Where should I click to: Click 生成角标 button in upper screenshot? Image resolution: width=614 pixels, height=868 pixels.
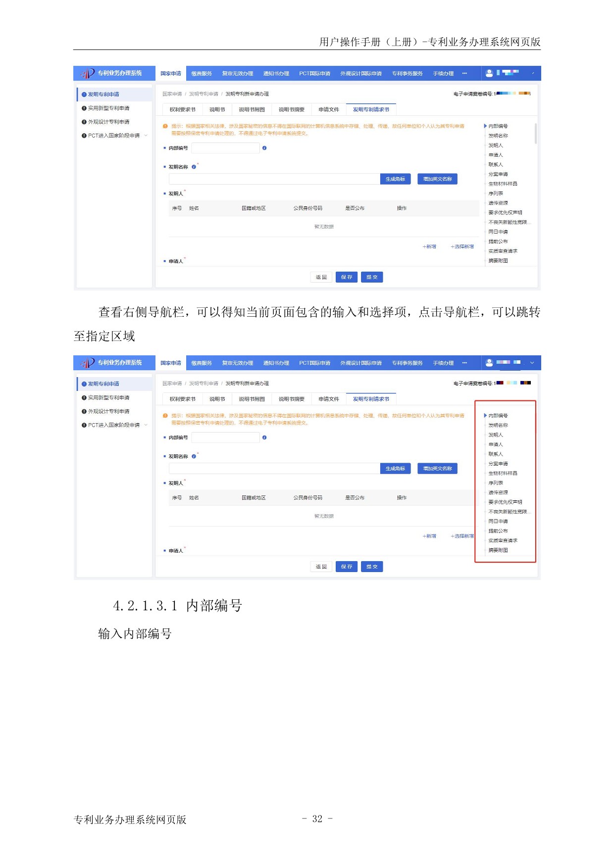click(395, 179)
